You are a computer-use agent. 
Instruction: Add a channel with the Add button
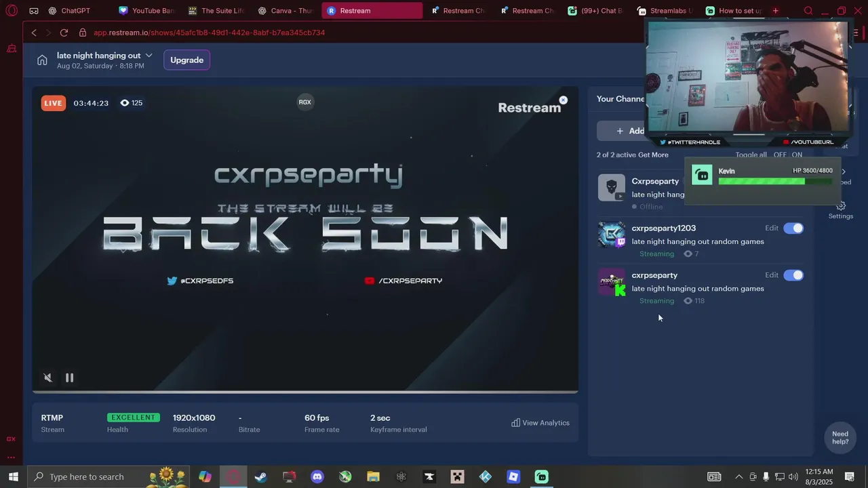click(631, 131)
